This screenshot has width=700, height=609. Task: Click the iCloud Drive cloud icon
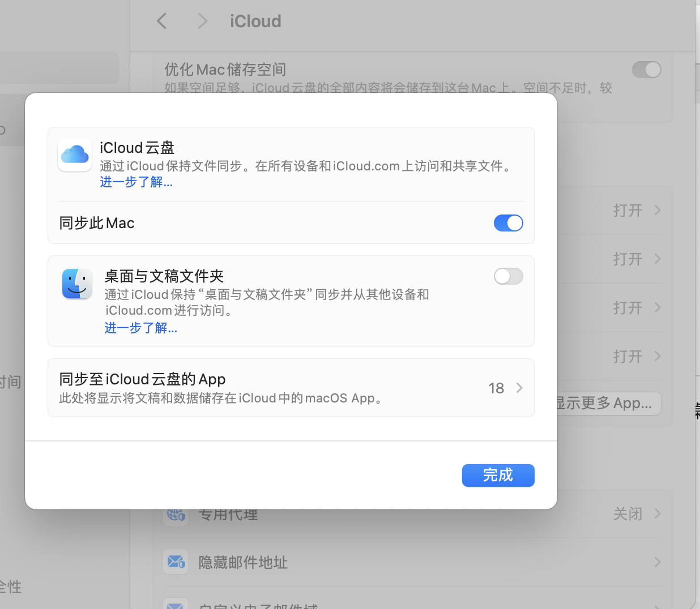click(x=75, y=155)
